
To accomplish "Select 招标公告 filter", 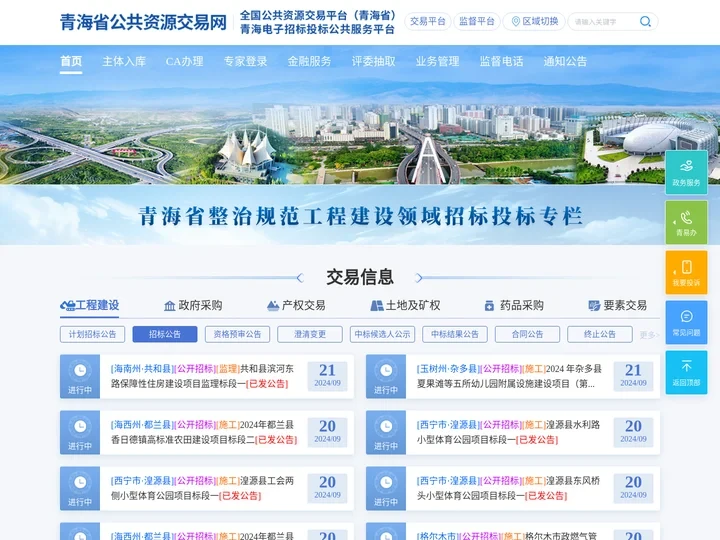I will 165,334.
